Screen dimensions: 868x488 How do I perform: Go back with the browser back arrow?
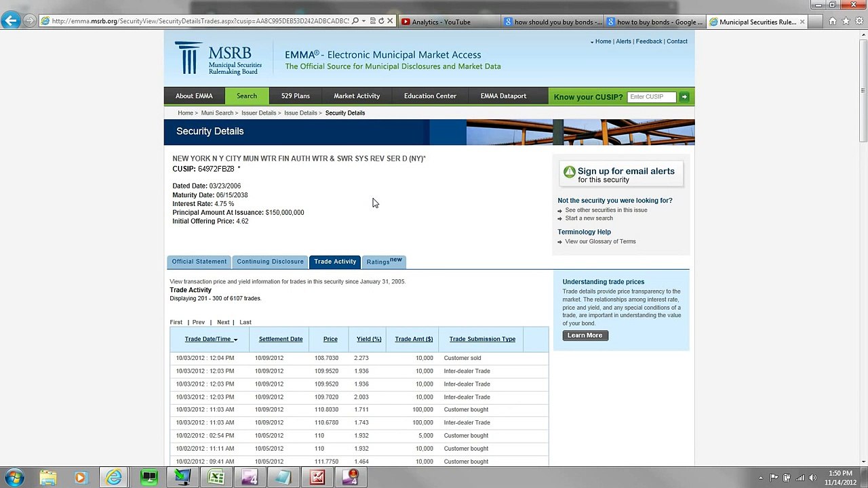(10, 20)
